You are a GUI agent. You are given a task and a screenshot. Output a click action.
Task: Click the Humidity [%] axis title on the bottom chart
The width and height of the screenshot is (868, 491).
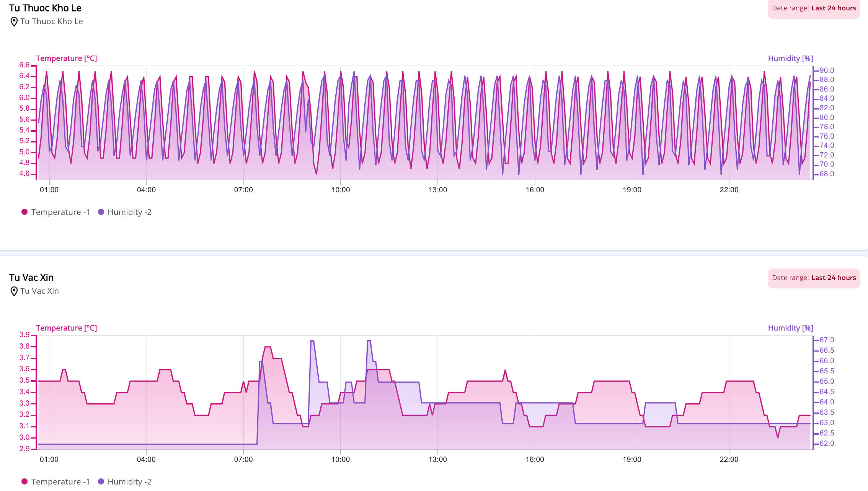(790, 328)
